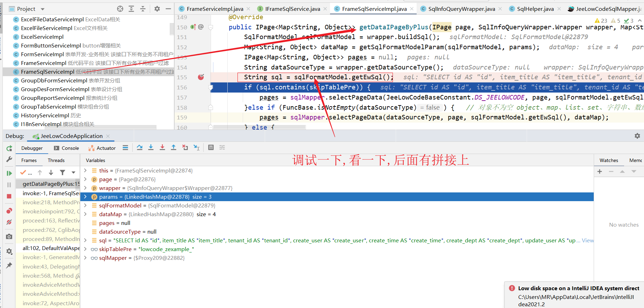Click the Step Into debugger icon
The width and height of the screenshot is (644, 308).
pos(151,148)
